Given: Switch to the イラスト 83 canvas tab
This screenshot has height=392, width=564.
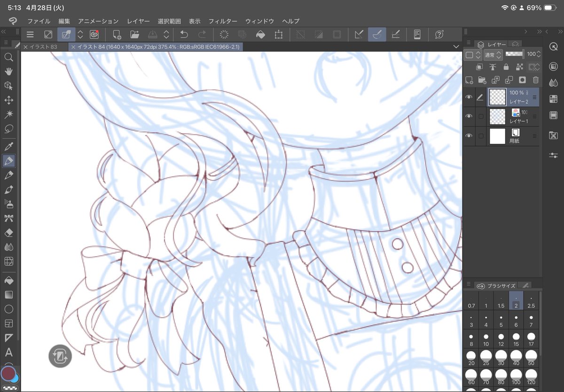Looking at the screenshot, I should [44, 47].
